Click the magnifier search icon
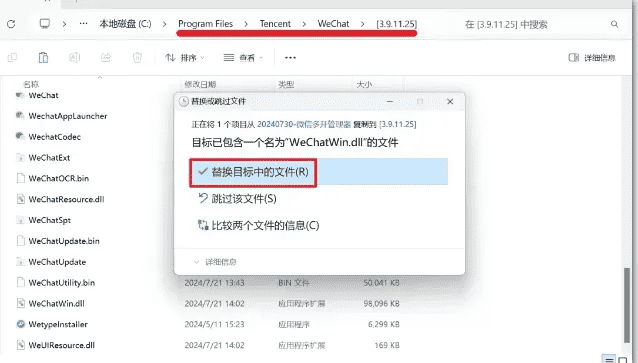Image resolution: width=638 pixels, height=363 pixels. 614,24
